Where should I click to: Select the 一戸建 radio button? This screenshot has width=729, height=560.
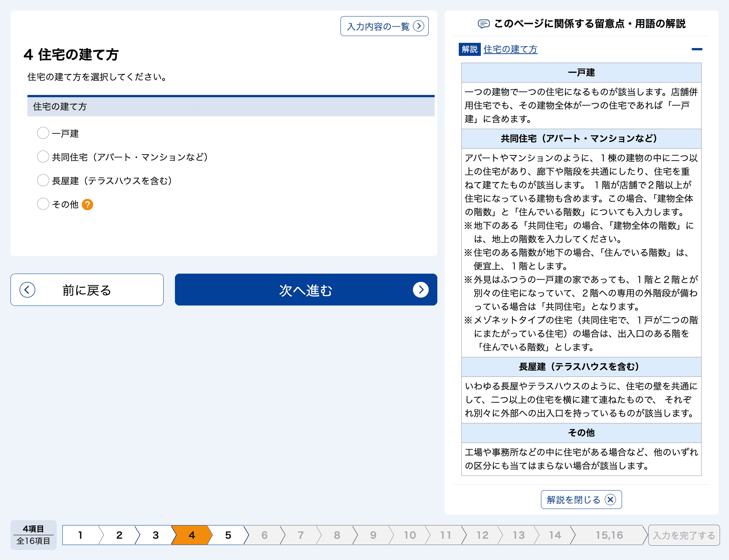point(43,133)
